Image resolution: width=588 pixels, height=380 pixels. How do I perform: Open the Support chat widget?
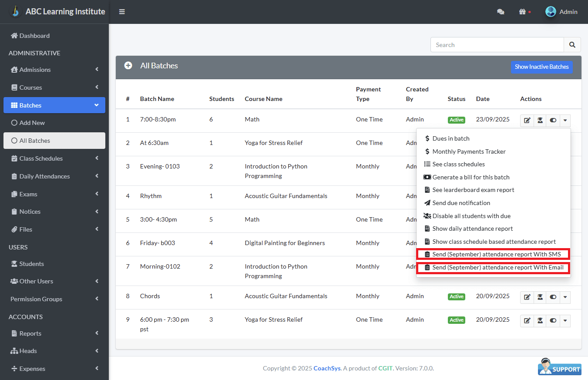point(560,367)
